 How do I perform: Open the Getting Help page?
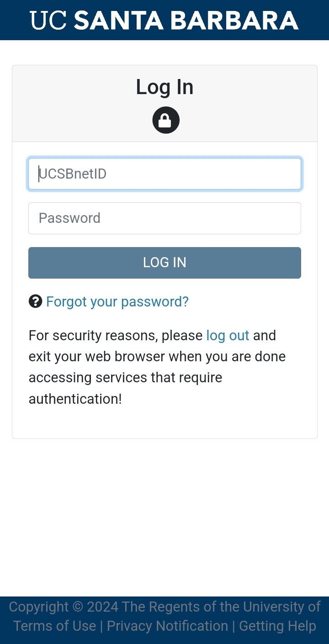coord(277,626)
